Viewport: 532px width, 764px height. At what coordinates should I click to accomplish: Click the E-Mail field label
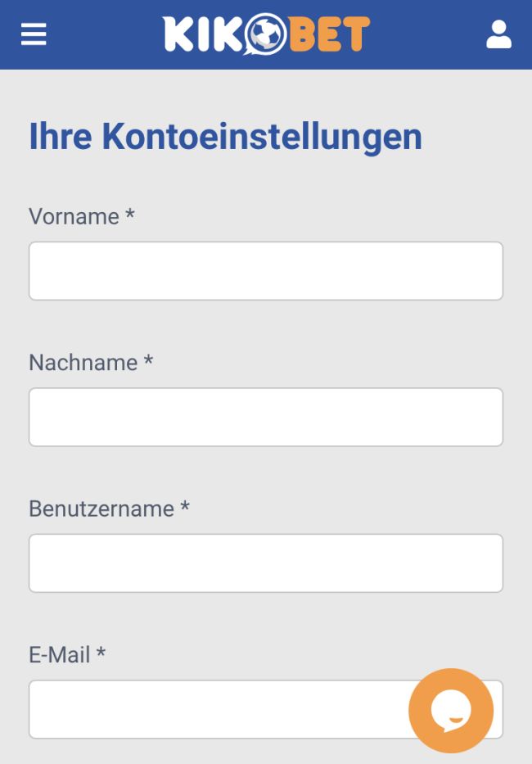60,654
